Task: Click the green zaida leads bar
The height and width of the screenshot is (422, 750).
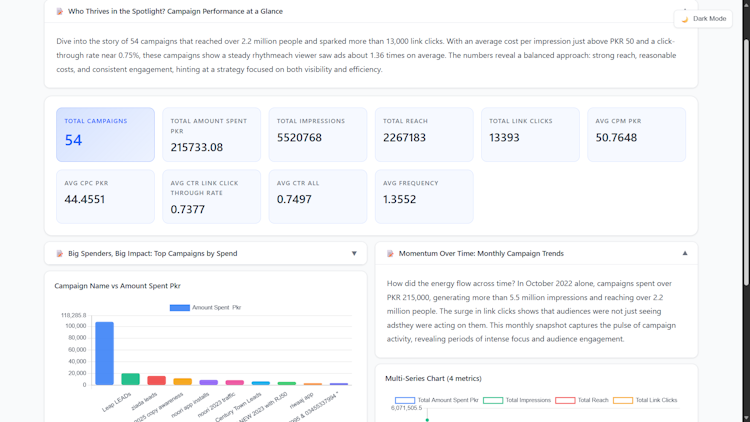Action: (x=130, y=379)
